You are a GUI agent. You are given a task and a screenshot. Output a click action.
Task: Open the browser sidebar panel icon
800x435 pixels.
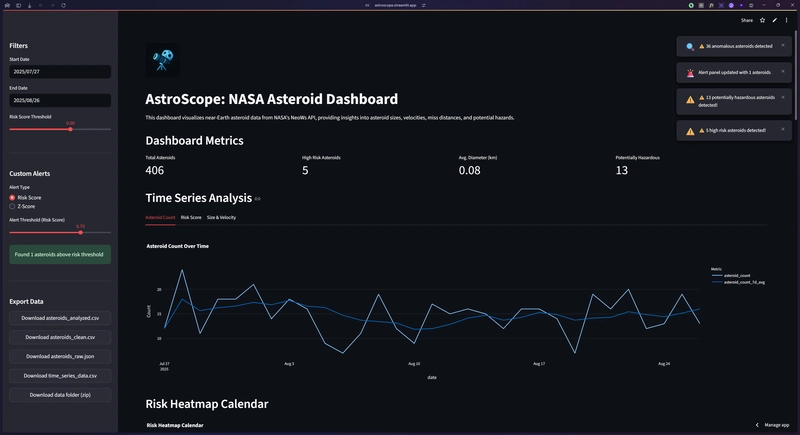coord(18,5)
